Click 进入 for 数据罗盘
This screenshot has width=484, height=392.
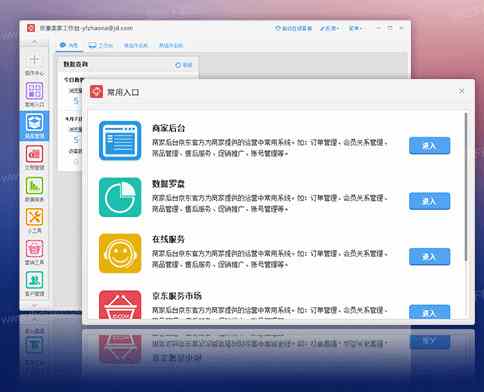[x=429, y=201]
